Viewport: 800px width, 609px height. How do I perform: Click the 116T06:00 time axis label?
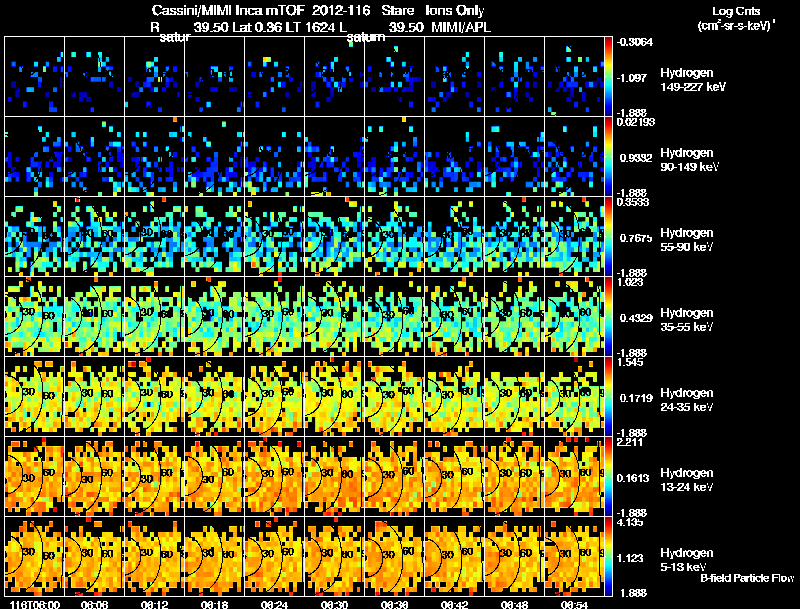[35, 604]
